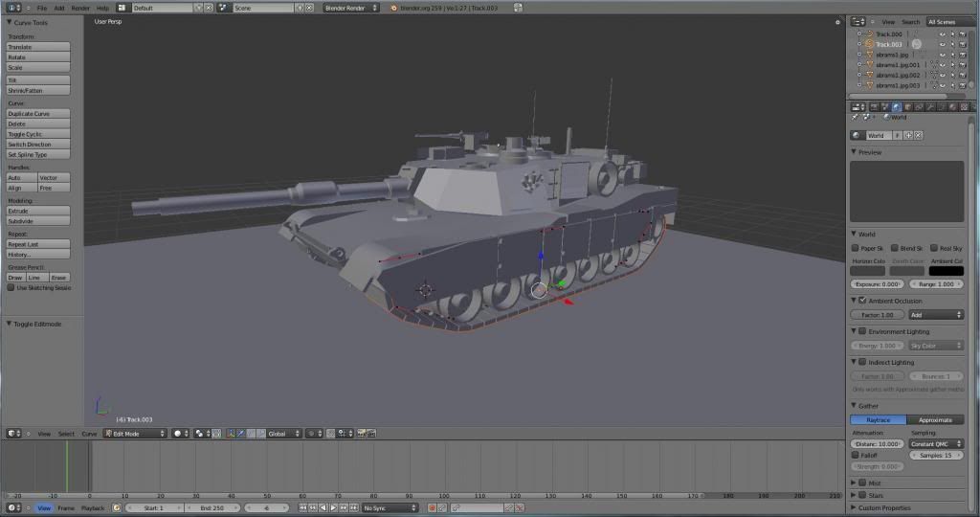Enable Use Sketching Sessions checkbox
Screen dimensions: 980x517
(11, 287)
